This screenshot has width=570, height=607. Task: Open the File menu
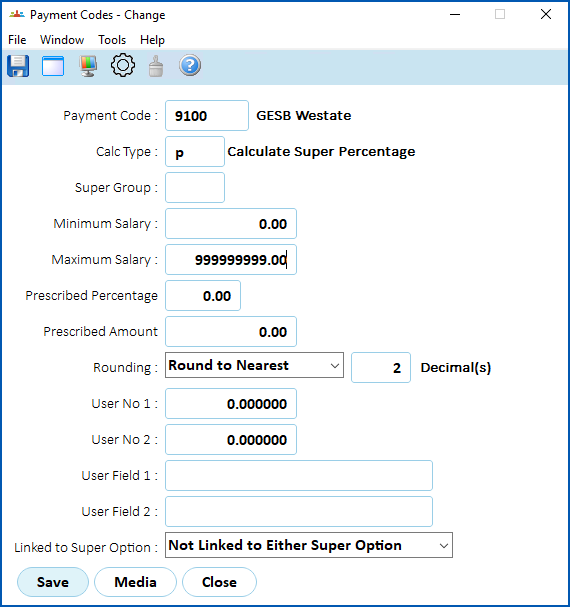(17, 40)
